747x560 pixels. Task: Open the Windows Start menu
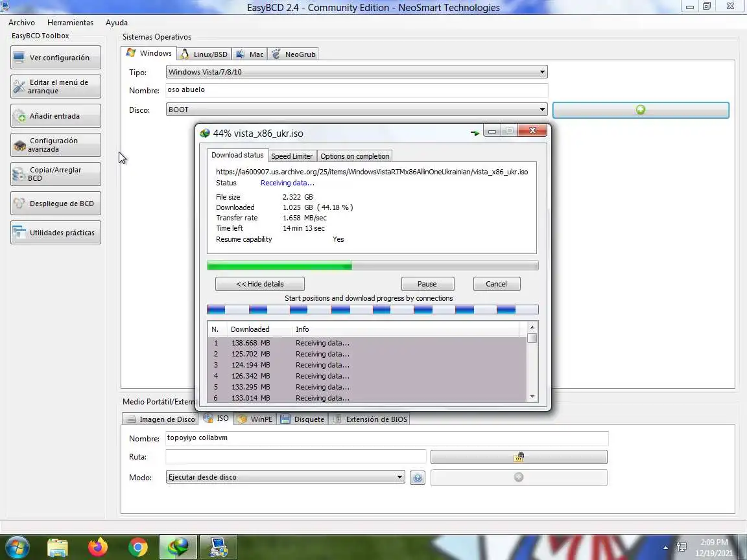tap(18, 547)
